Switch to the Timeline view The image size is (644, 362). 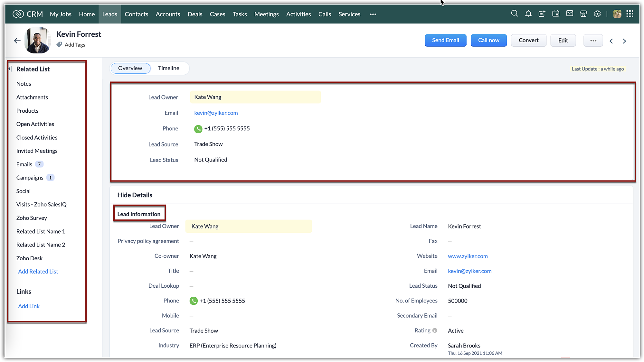pyautogui.click(x=168, y=68)
